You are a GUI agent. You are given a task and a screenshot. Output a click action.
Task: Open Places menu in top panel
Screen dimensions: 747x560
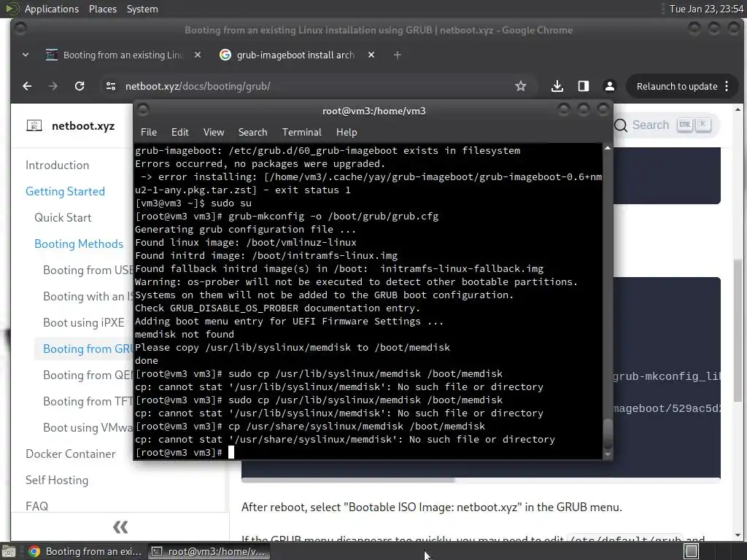tap(102, 9)
